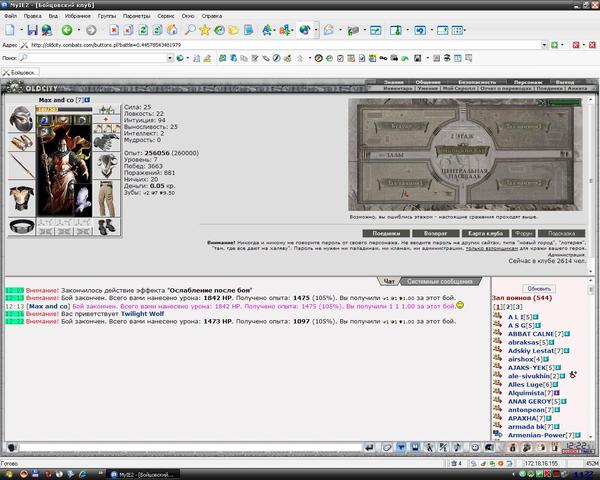
Task: Click the private message icon next to A L I
Action: (497, 316)
